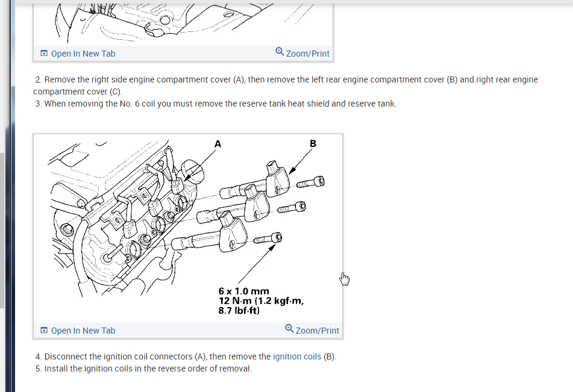Click step 3 text about No. 6 coil
573x392 pixels.
click(216, 104)
